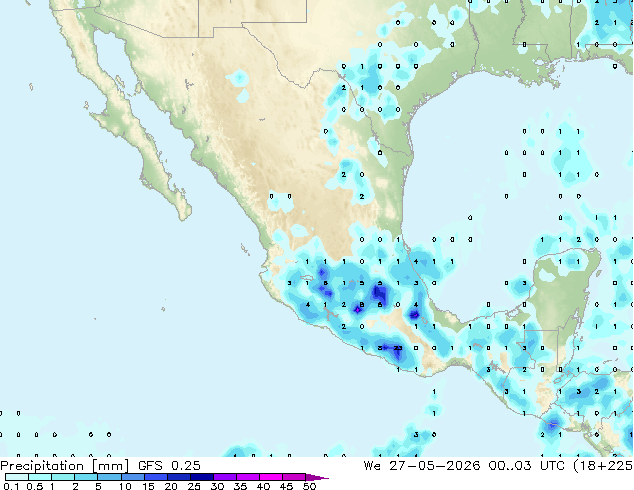Select the 0.5–1 mm legend color swatch
Viewport: 634px width, 490px height.
(40, 477)
